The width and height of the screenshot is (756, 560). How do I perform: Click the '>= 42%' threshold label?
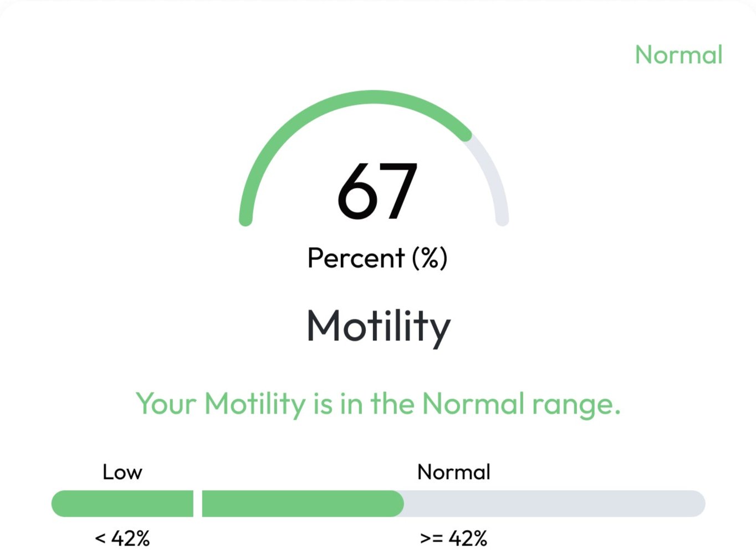pyautogui.click(x=453, y=538)
